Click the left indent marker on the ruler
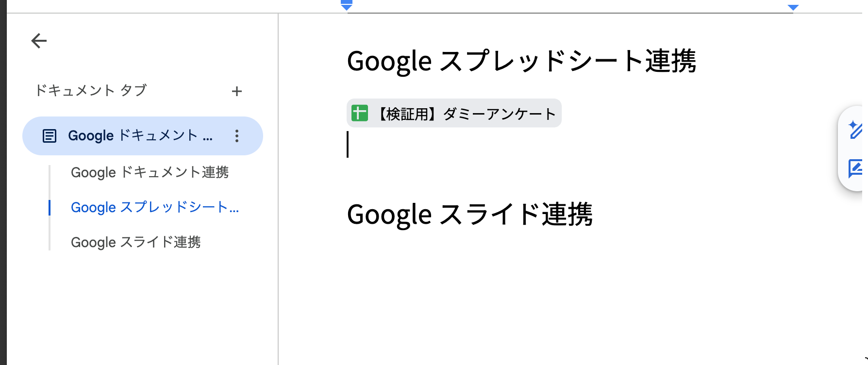The height and width of the screenshot is (365, 868). (346, 5)
